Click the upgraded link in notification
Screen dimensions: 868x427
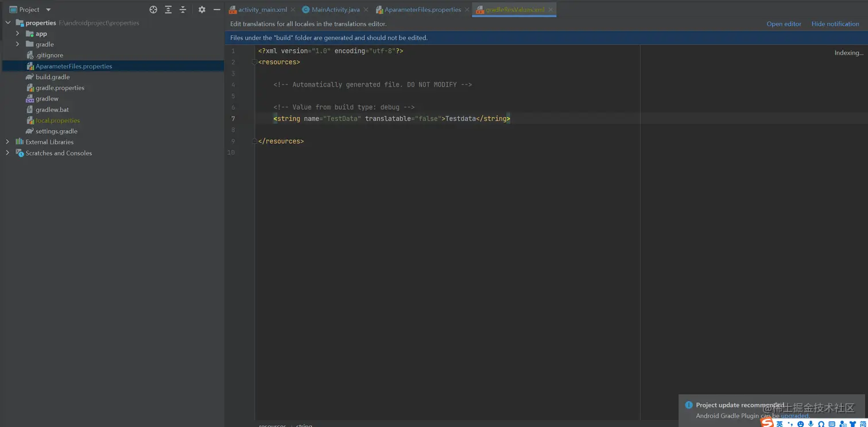tap(795, 416)
